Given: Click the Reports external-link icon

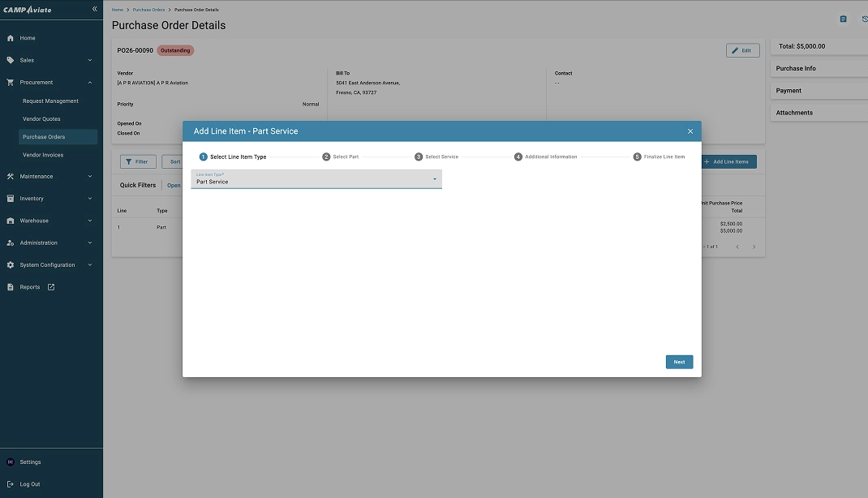Looking at the screenshot, I should pyautogui.click(x=51, y=287).
